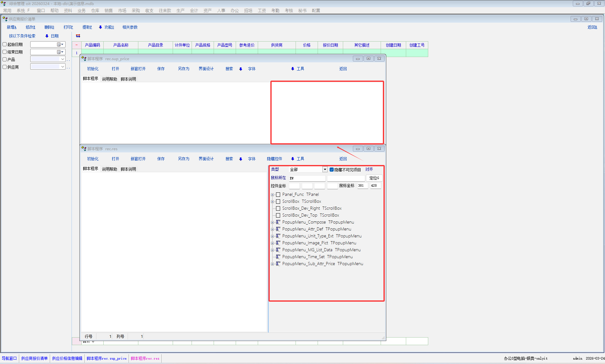Open the 供应商 combo box dropdown
The image size is (605, 364).
click(x=62, y=67)
